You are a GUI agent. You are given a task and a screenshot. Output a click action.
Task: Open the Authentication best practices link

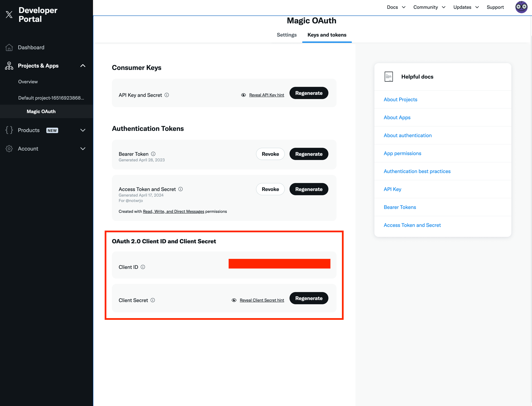[417, 171]
